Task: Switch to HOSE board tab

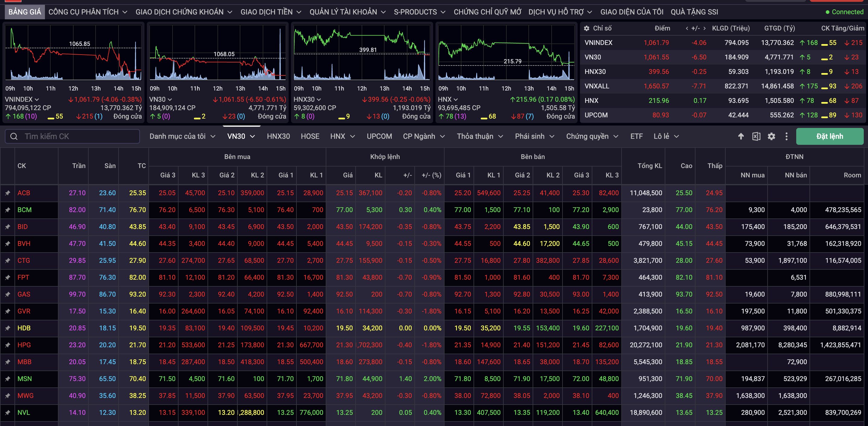Action: tap(310, 136)
